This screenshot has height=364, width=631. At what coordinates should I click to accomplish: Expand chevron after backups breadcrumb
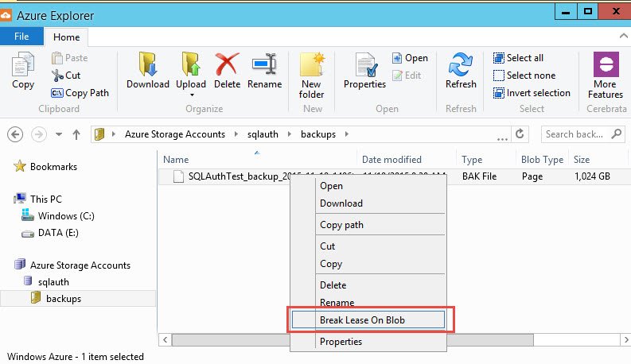point(346,134)
